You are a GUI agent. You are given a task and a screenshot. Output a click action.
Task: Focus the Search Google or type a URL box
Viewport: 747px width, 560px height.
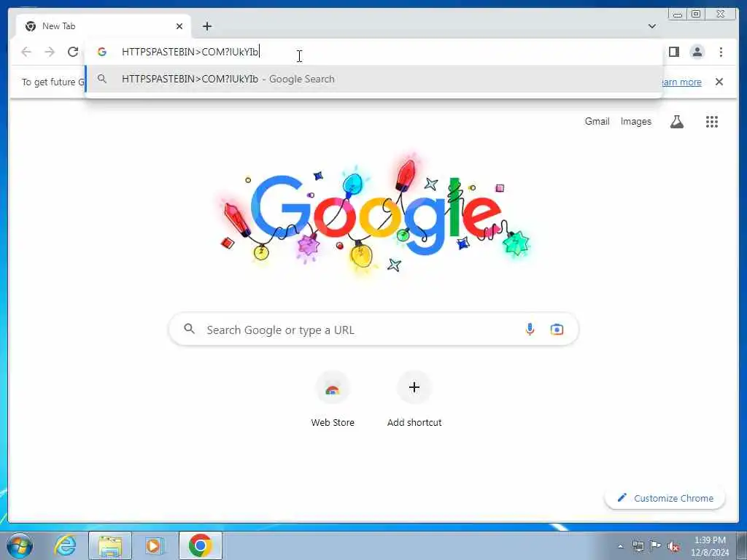(x=374, y=330)
